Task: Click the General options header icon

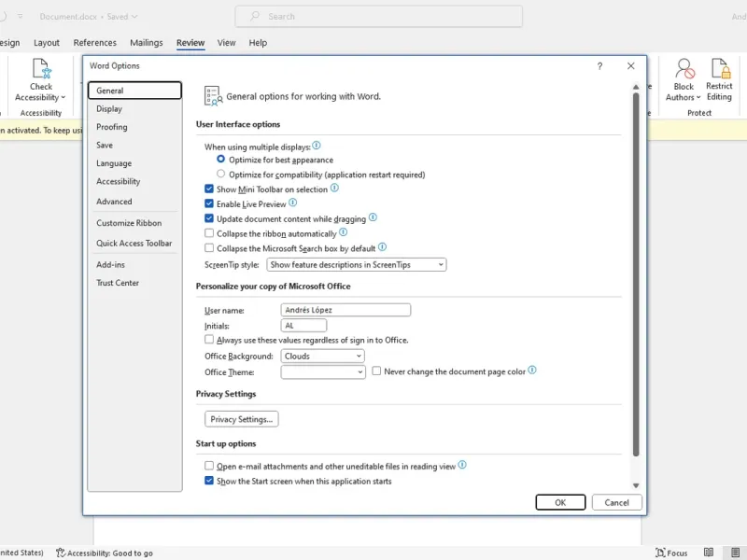Action: (213, 96)
